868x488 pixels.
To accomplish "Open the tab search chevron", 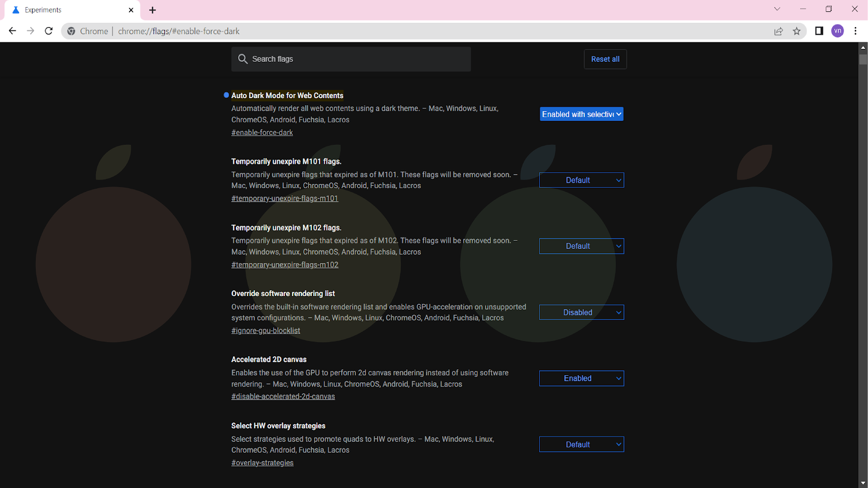I will (777, 9).
